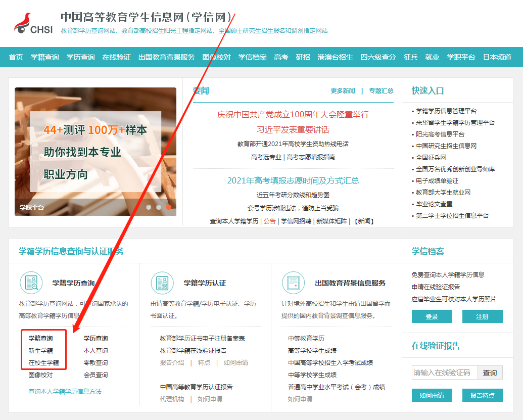This screenshot has width=523, height=420.
Task: Open the 学籍学历认证 certificate icon
Action: (162, 283)
